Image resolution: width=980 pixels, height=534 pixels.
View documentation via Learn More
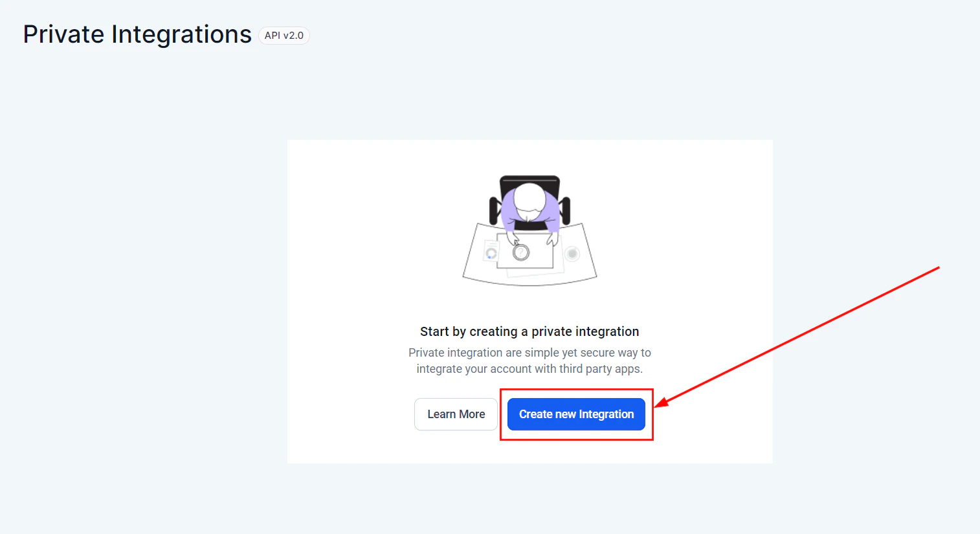click(x=456, y=414)
